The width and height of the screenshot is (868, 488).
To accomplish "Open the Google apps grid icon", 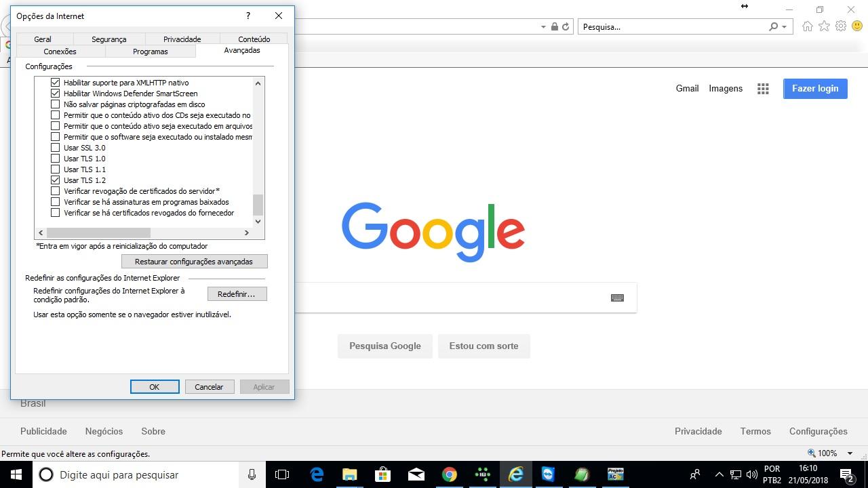I will point(763,89).
